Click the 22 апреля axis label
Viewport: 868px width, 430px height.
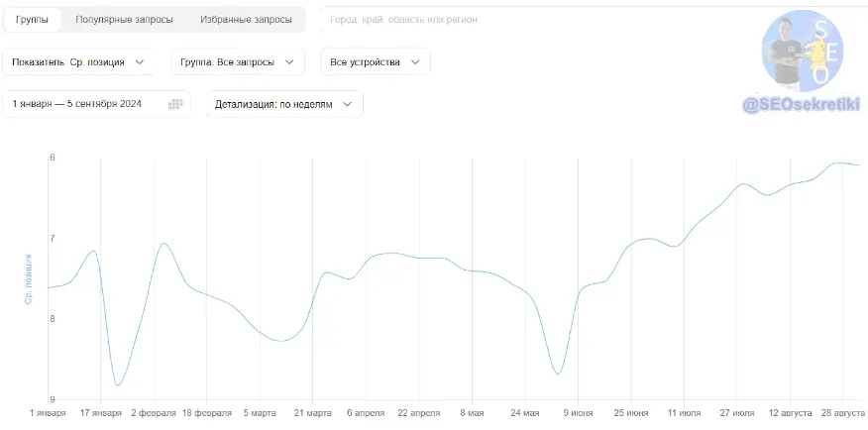[x=418, y=413]
